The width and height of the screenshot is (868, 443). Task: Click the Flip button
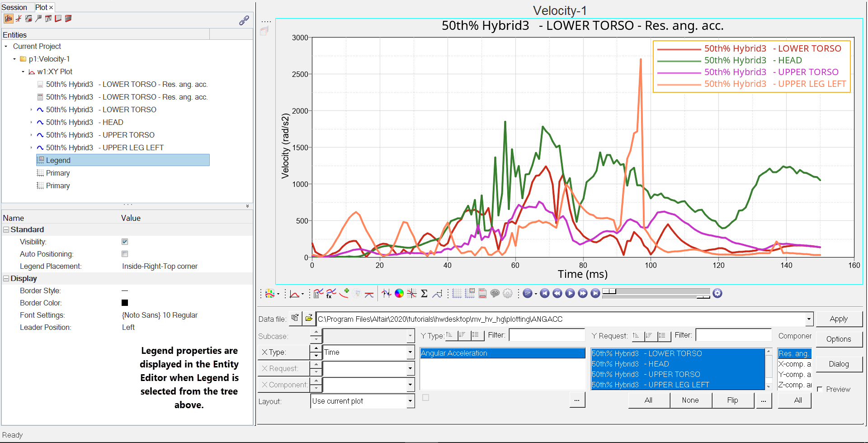click(732, 400)
